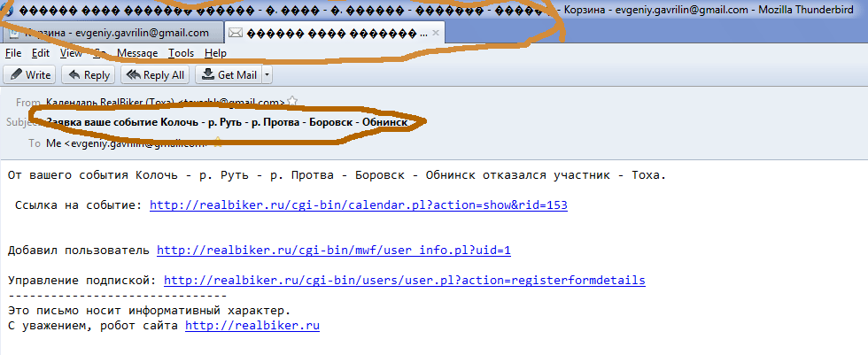868x355 pixels.
Task: Star the sender in the From field
Action: tap(292, 102)
